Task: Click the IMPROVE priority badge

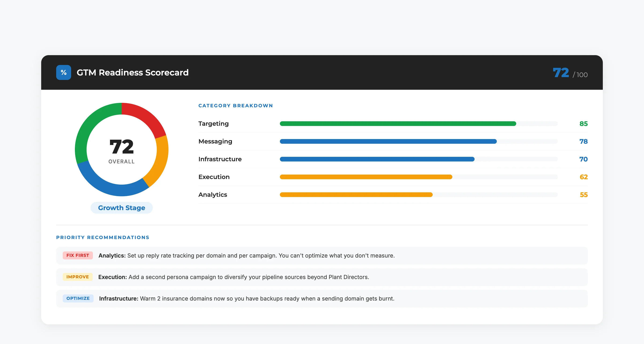Action: coord(77,277)
